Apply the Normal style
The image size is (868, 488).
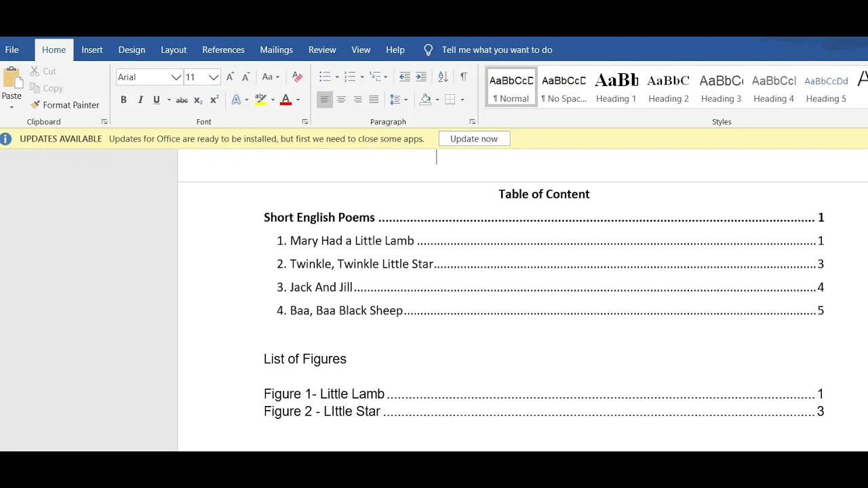[x=511, y=86]
